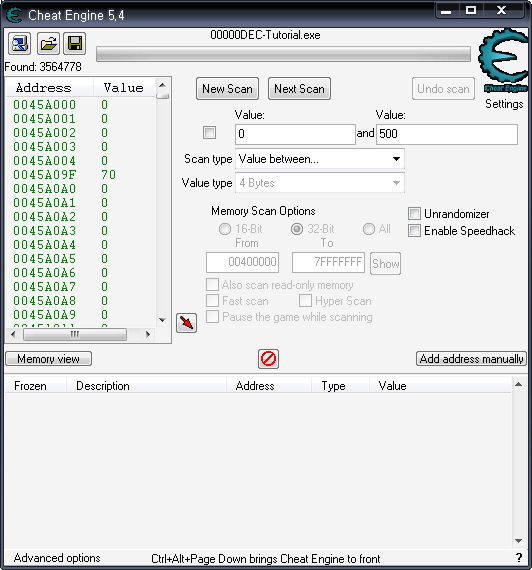Open Memory view
This screenshot has height=570, width=532.
[x=48, y=359]
